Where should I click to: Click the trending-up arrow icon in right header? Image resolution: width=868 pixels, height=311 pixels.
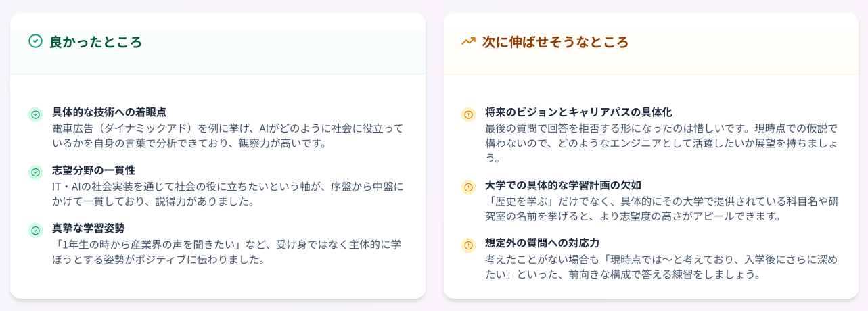coord(468,41)
